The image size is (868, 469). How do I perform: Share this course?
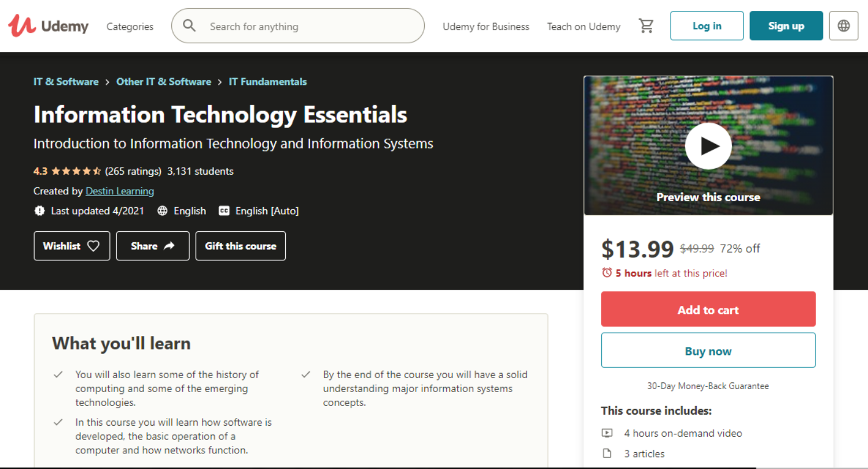tap(153, 246)
